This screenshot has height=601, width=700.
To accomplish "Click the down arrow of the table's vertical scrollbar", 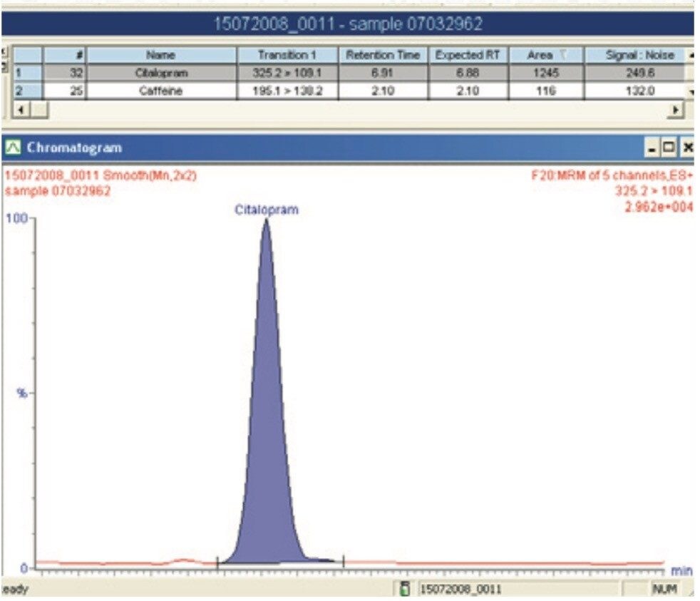I will [690, 91].
